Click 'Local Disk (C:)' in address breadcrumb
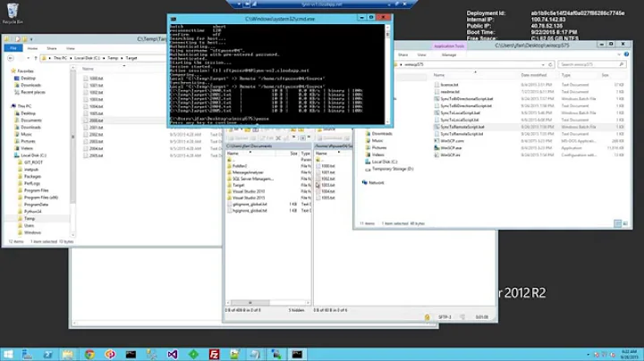The width and height of the screenshot is (644, 361). click(x=87, y=58)
